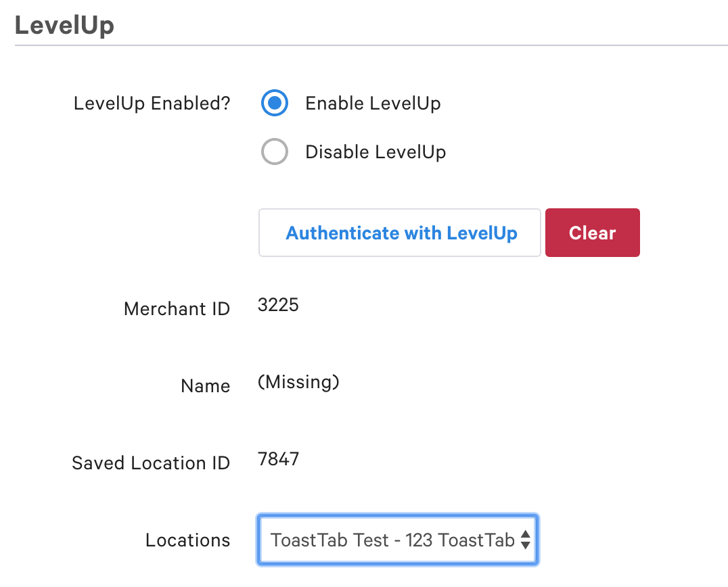Select the Enable LevelUp radio button

tap(275, 103)
